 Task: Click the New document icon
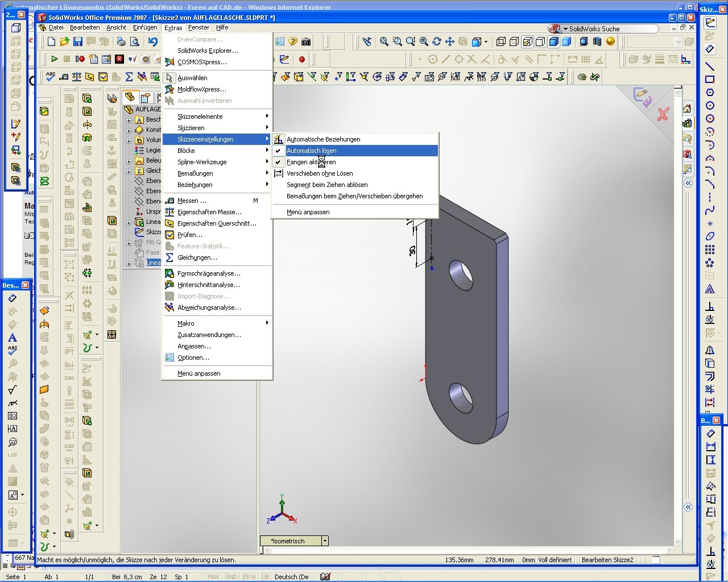pos(52,41)
